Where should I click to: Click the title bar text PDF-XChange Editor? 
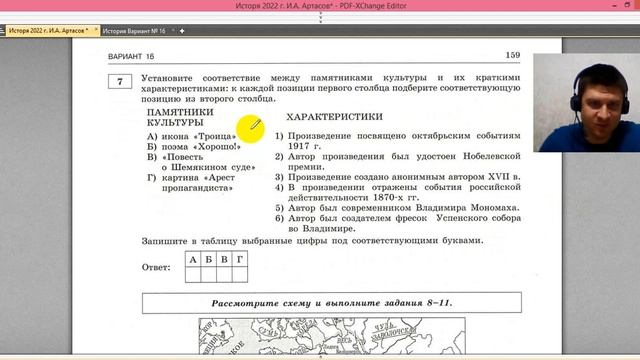point(373,6)
